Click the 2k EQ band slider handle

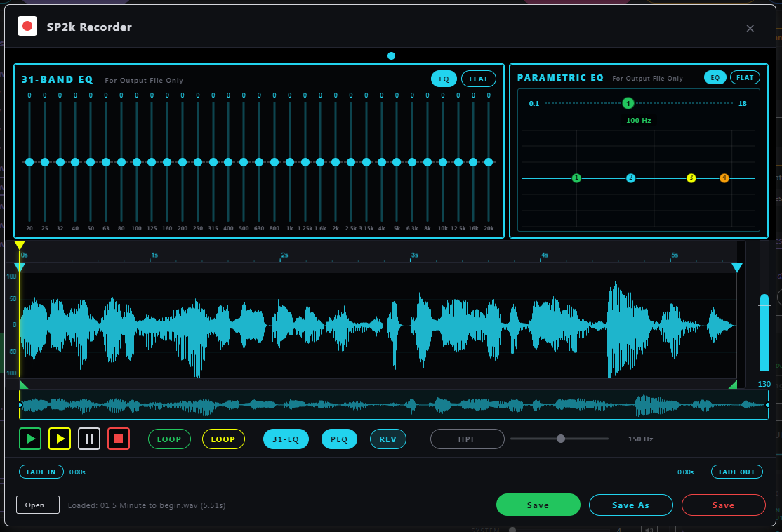(x=336, y=162)
